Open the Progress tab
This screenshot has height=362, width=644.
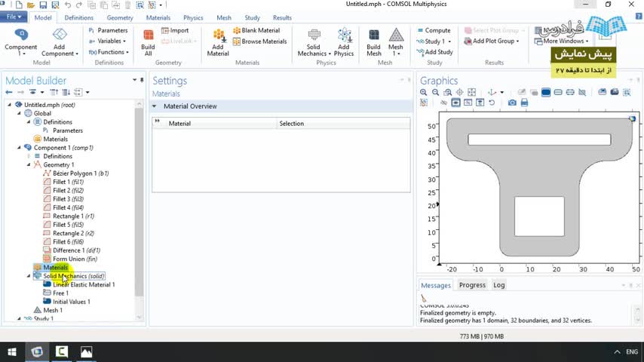tap(472, 285)
